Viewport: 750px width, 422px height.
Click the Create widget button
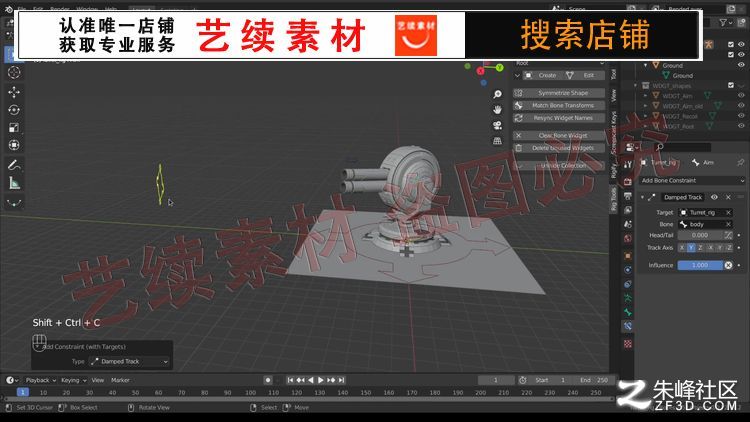542,75
